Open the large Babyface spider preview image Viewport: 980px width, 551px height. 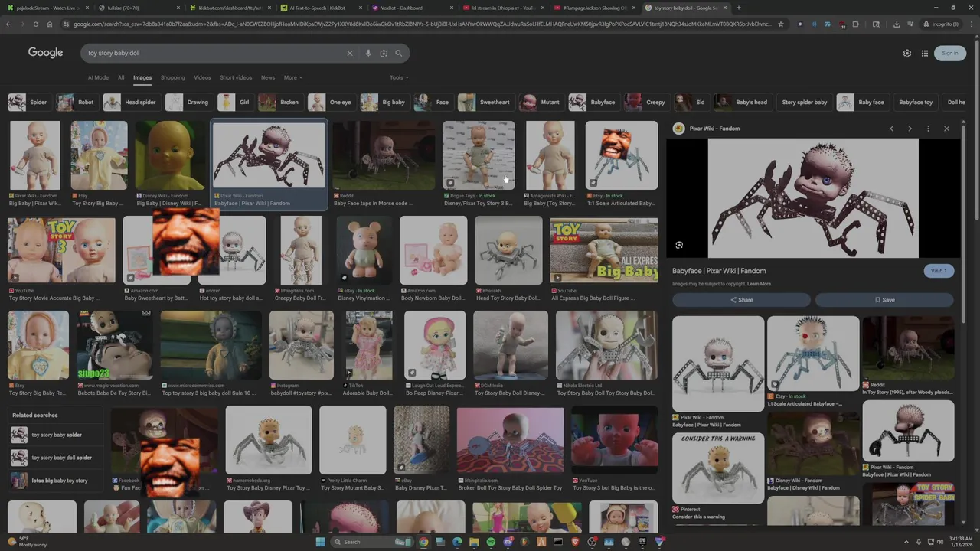(813, 198)
